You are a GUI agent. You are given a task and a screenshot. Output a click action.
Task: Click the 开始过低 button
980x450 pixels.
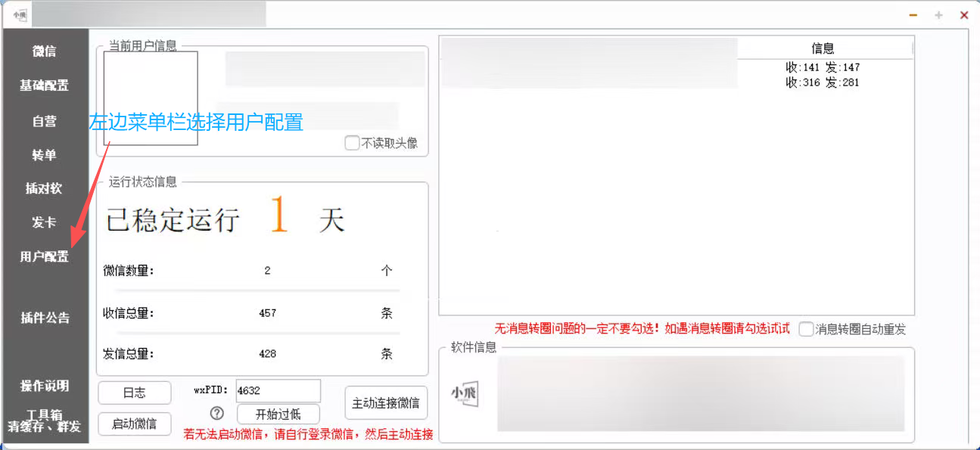(278, 414)
